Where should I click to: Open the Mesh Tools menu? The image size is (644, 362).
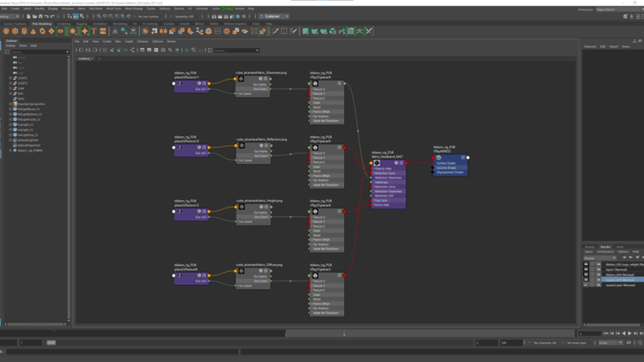[113, 9]
